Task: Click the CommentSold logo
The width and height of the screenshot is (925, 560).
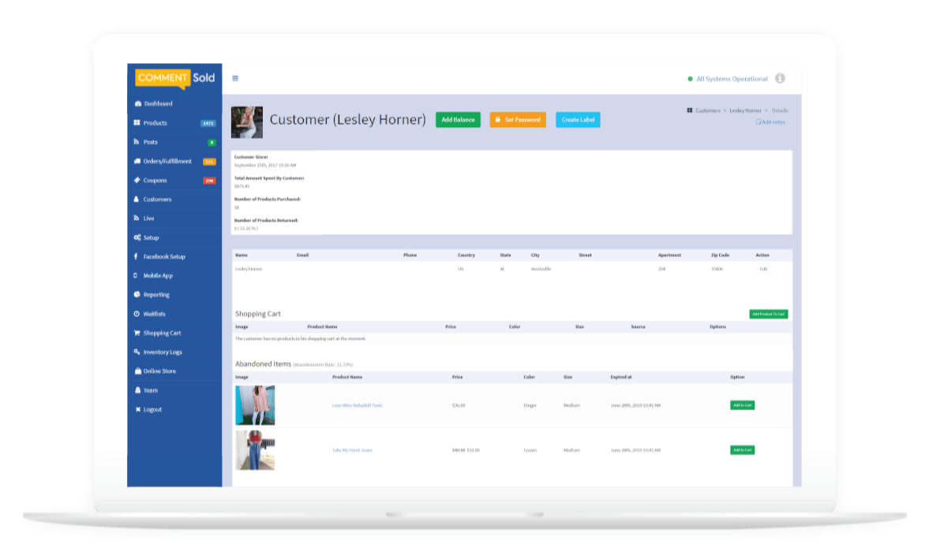Action: (x=174, y=78)
